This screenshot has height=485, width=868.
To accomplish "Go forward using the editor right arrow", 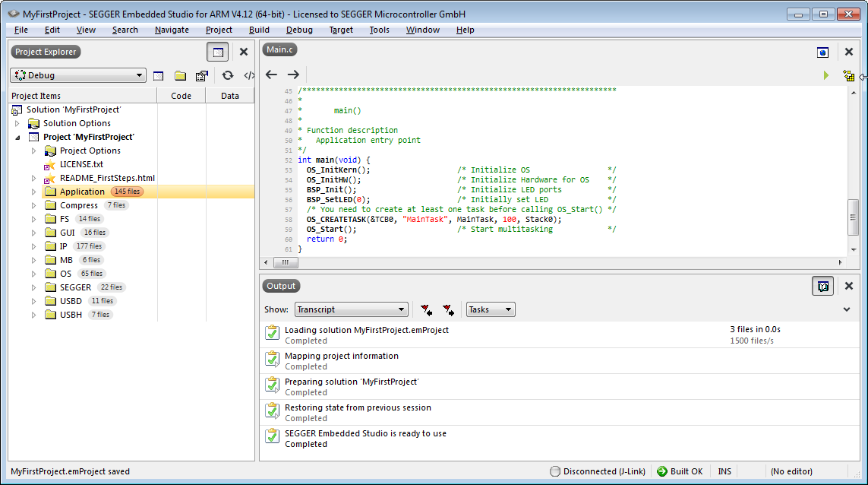I will coord(293,74).
